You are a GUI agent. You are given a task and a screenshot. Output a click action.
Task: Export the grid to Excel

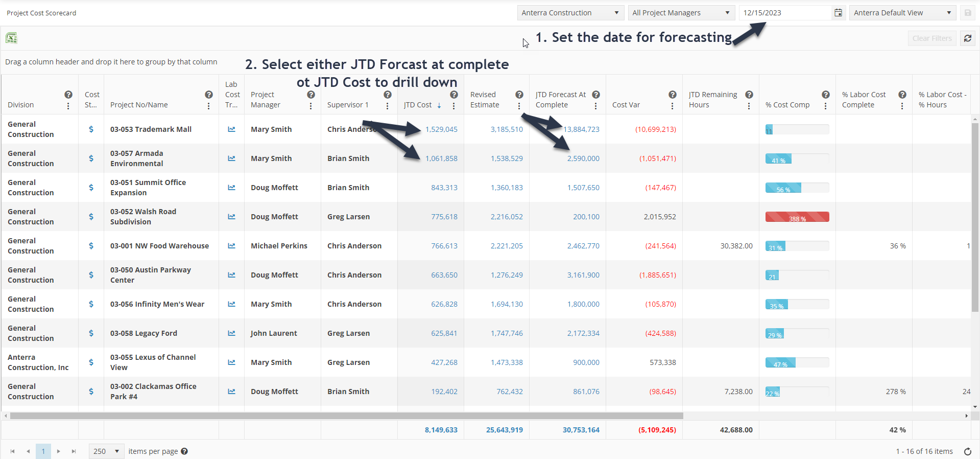point(11,38)
